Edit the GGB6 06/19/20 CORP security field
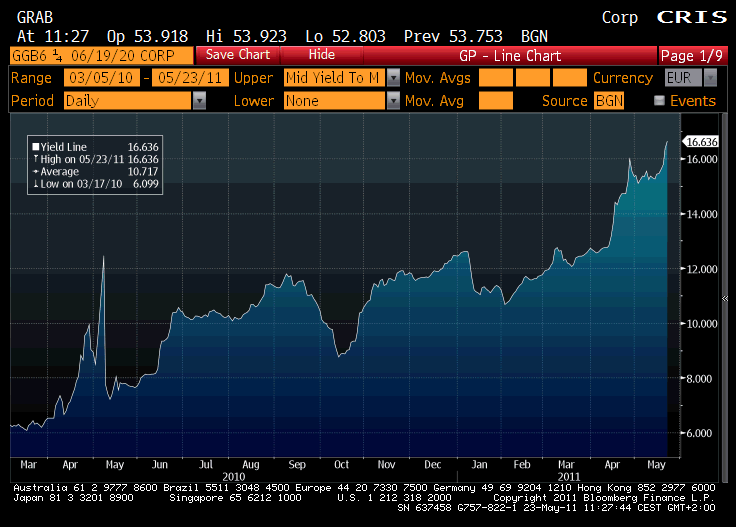The image size is (736, 527). click(101, 56)
